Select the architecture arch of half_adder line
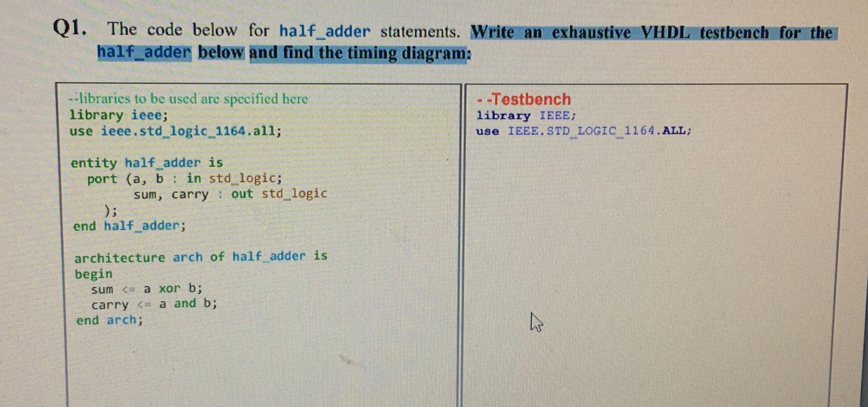 pos(200,257)
